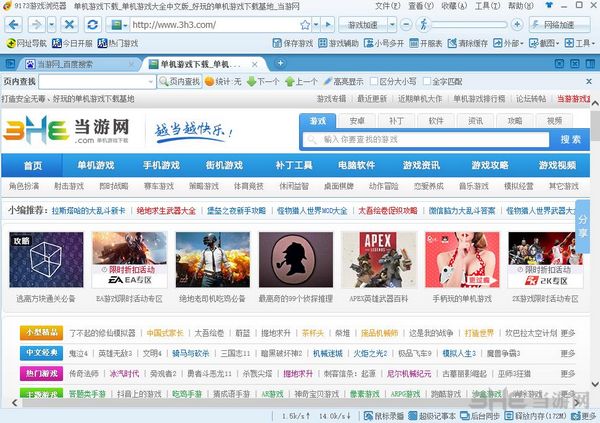Bookmark page with the star icon
Screen dimensions: 600x423
pos(305,25)
